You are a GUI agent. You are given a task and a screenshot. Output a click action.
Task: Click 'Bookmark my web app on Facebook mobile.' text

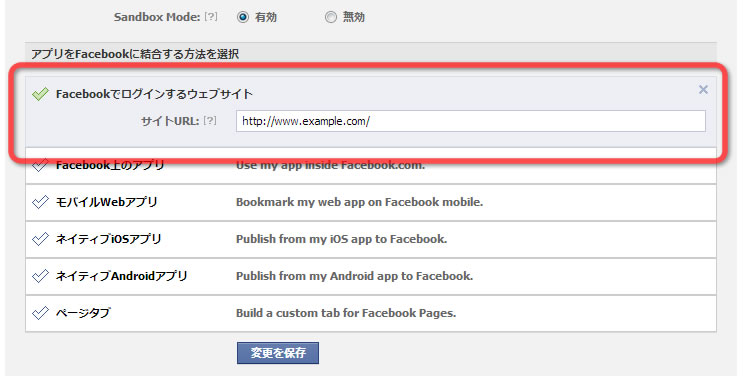point(359,202)
